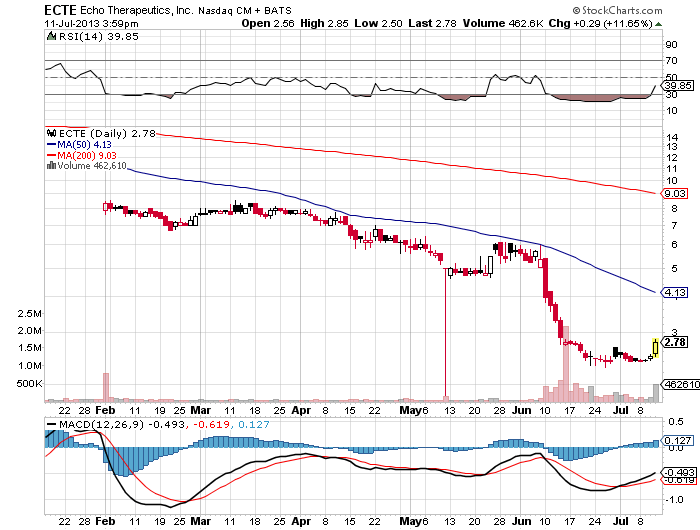Click the Volume 462.6K header value

pyautogui.click(x=503, y=23)
